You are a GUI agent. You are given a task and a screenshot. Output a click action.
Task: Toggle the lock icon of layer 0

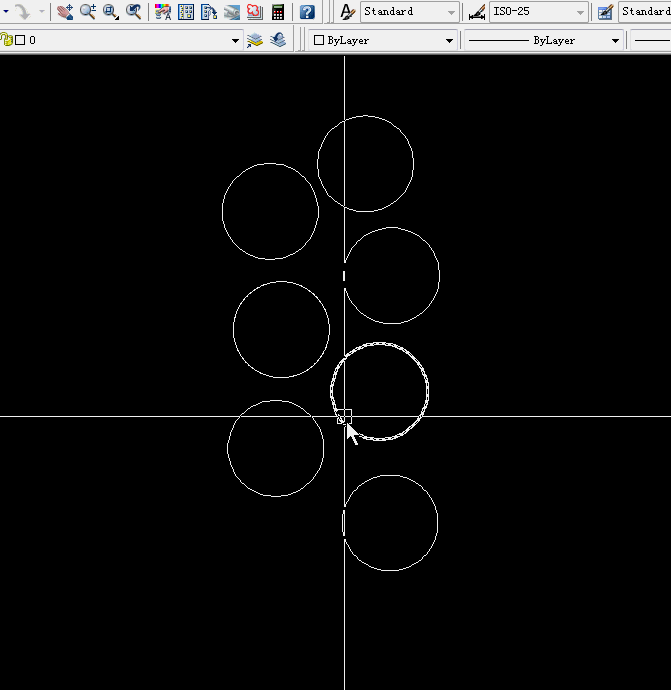tap(7, 40)
